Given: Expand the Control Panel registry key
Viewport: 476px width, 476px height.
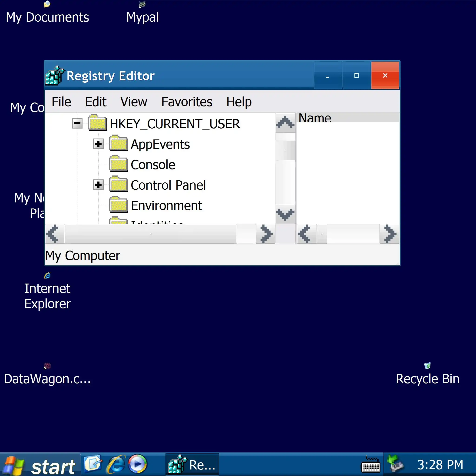Looking at the screenshot, I should (98, 185).
